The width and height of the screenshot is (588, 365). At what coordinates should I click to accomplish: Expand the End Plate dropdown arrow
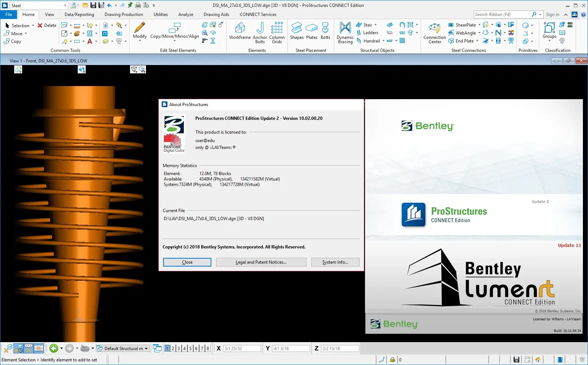tap(477, 41)
